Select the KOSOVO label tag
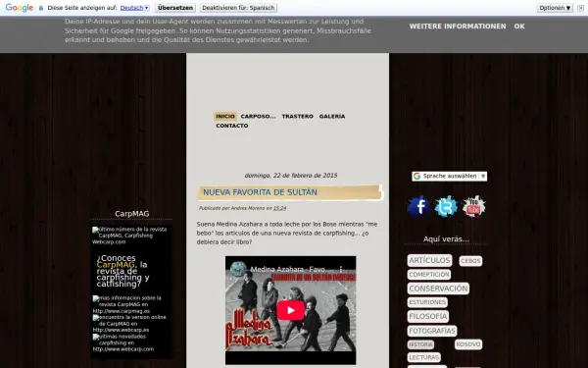This screenshot has height=368, width=588. click(468, 344)
